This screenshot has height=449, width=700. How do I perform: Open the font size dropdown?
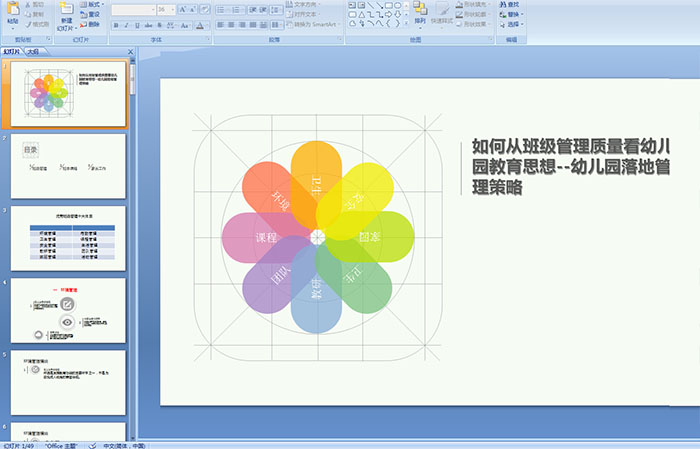(167, 9)
